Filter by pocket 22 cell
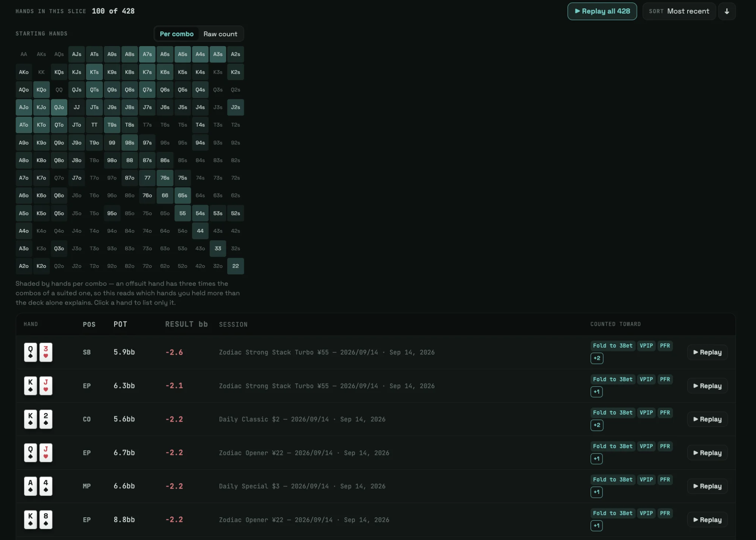The image size is (756, 540). 235,266
